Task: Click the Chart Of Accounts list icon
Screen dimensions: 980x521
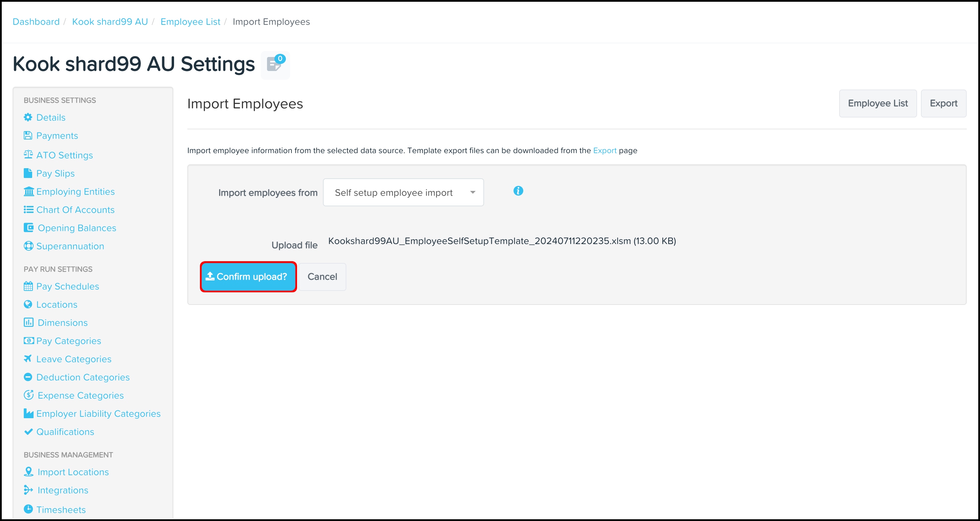Action: [29, 210]
